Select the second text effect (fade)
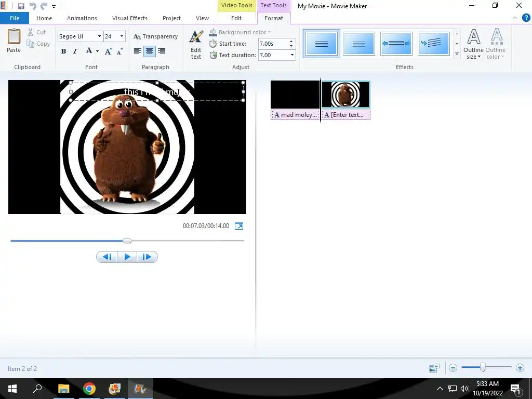This screenshot has width=532, height=399. click(x=359, y=44)
